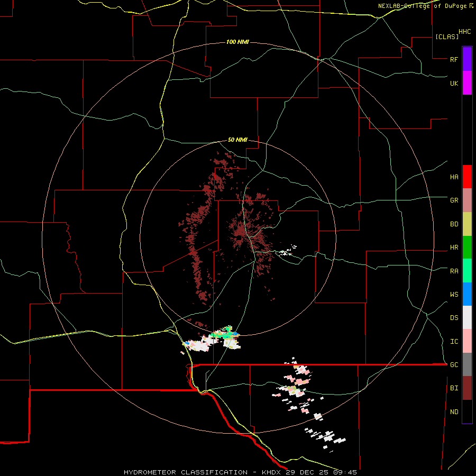Click the RA light green legend swatch
The image size is (476, 476).
coord(467,271)
